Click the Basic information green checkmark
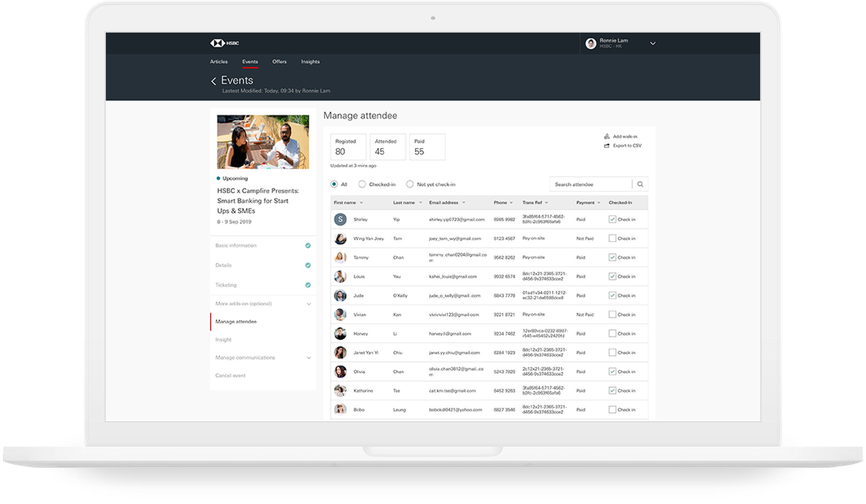Screen dimensions: 866x504 [308, 246]
